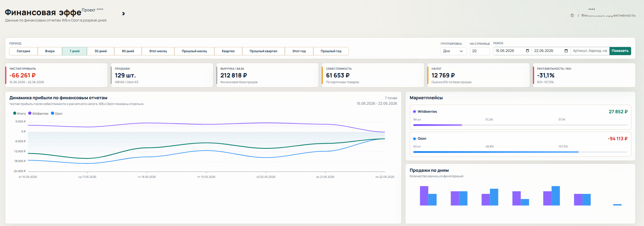Expand the Группировка Дни dropdown
The image size is (644, 226).
[x=454, y=51]
